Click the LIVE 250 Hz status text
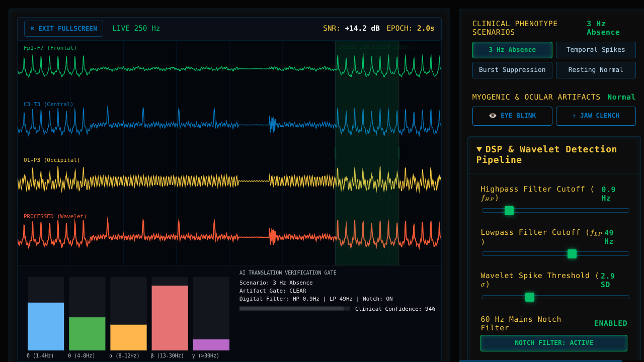Viewport: 644px width, 362px height. [136, 29]
